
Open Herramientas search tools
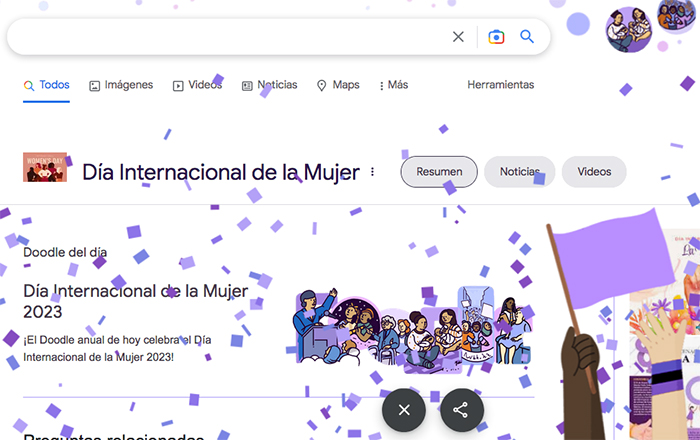(x=500, y=85)
